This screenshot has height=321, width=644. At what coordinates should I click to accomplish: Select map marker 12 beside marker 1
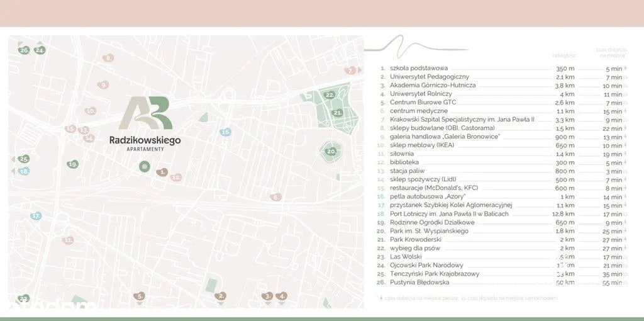[x=176, y=177]
